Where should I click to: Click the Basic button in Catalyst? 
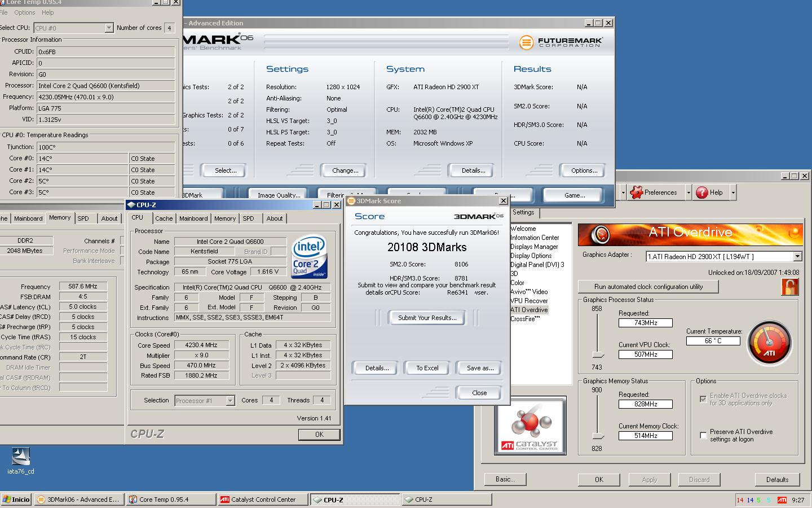[x=505, y=479]
